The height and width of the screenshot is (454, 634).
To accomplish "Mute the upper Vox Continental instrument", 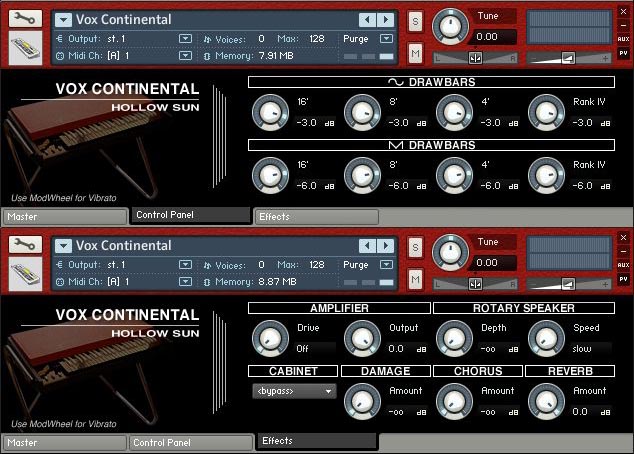I will 415,53.
